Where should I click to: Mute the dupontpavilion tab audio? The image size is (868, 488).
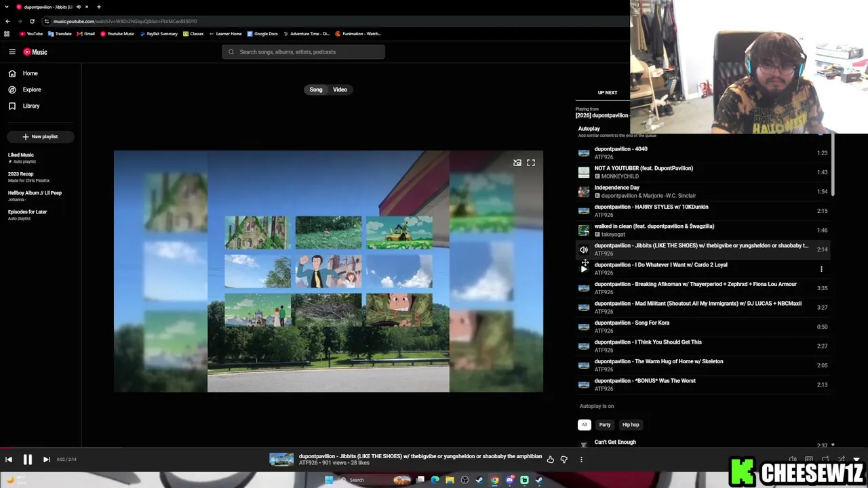(x=79, y=7)
